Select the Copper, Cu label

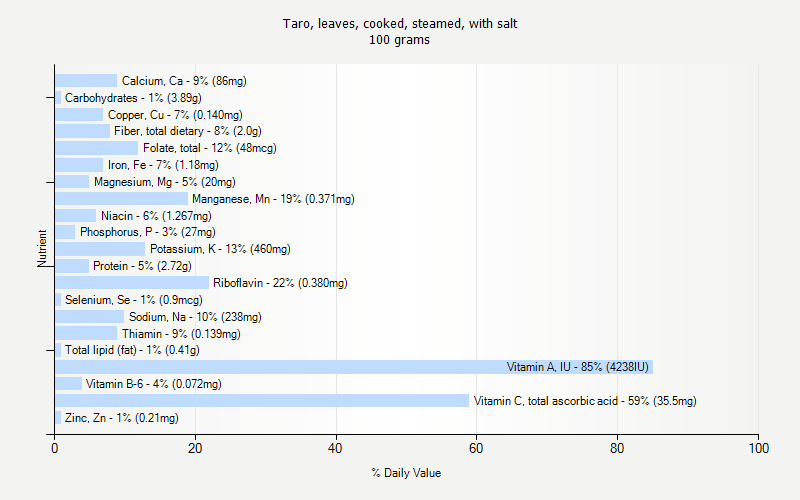click(175, 115)
